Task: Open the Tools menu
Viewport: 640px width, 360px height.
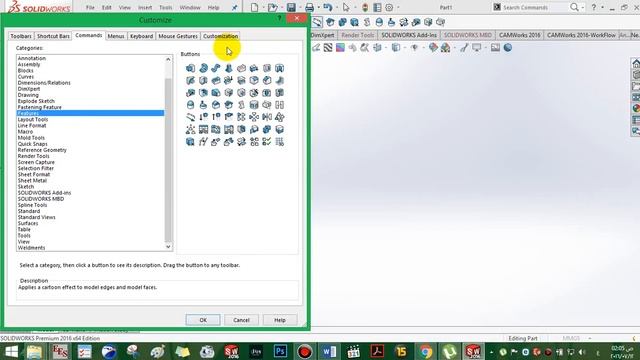Action: click(x=165, y=7)
